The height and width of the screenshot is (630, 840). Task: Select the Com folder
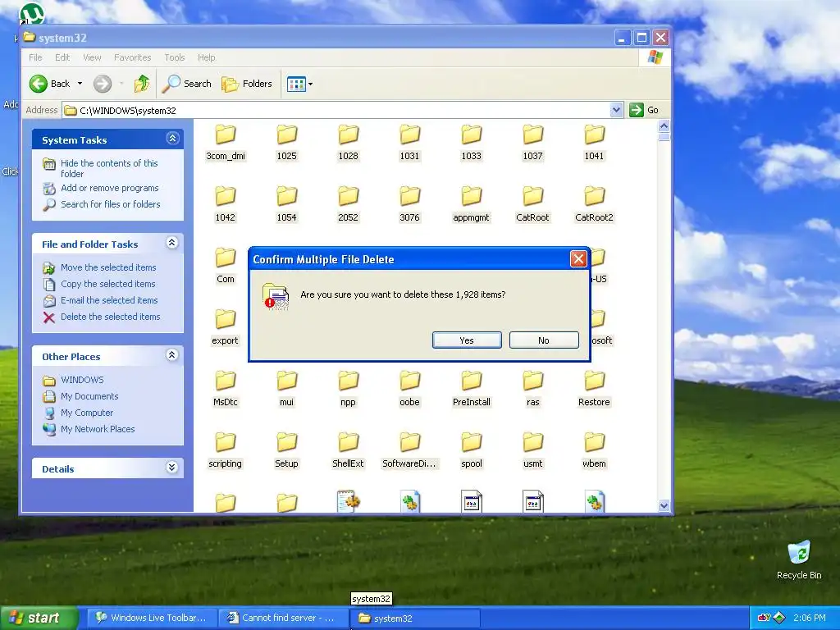[x=226, y=266]
